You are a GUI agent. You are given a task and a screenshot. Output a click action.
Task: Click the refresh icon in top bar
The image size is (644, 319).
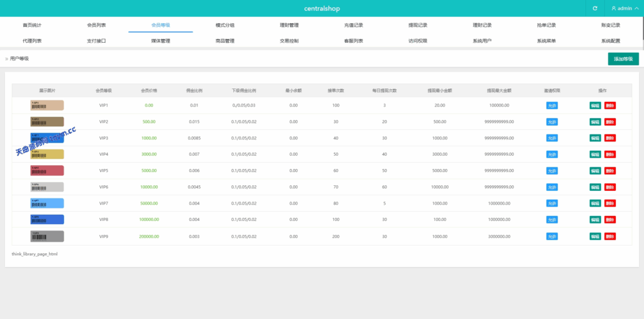click(595, 8)
